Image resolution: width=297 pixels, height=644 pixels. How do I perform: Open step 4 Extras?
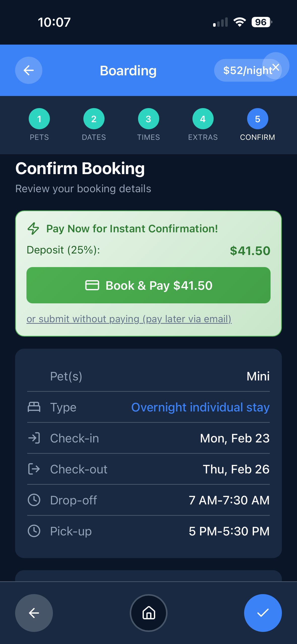point(203,119)
